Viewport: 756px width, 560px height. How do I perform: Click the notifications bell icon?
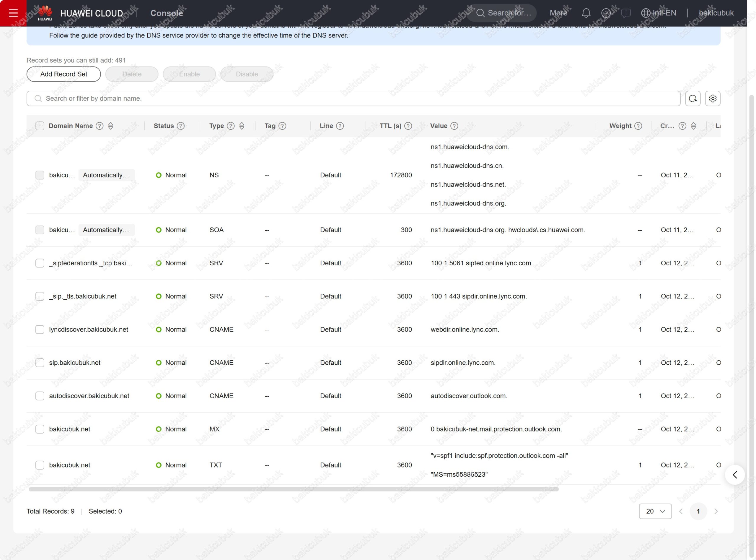586,13
